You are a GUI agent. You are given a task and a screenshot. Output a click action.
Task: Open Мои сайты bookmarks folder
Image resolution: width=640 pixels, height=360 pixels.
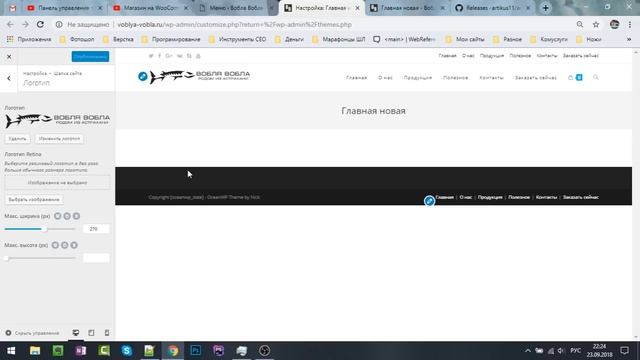click(x=465, y=40)
